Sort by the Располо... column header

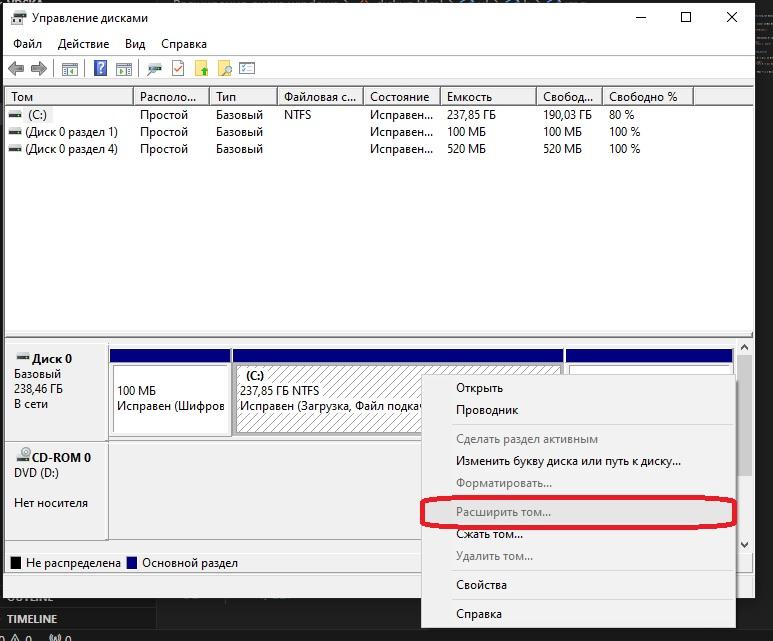click(171, 97)
